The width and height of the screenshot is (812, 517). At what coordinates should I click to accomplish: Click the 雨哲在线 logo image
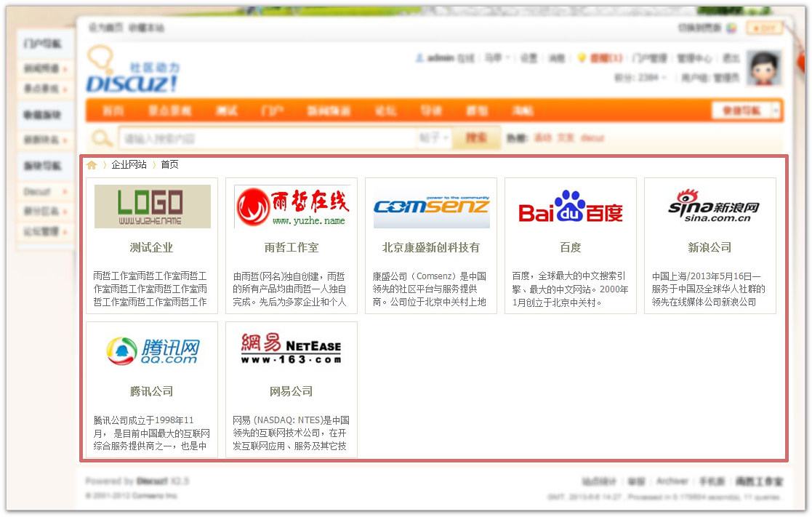292,207
